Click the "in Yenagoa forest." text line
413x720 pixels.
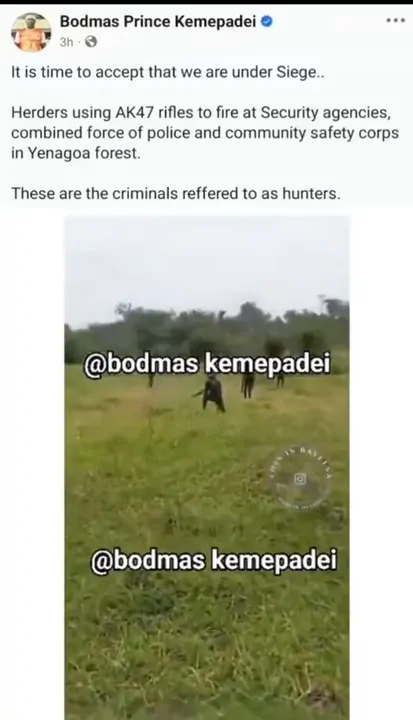[x=75, y=153]
